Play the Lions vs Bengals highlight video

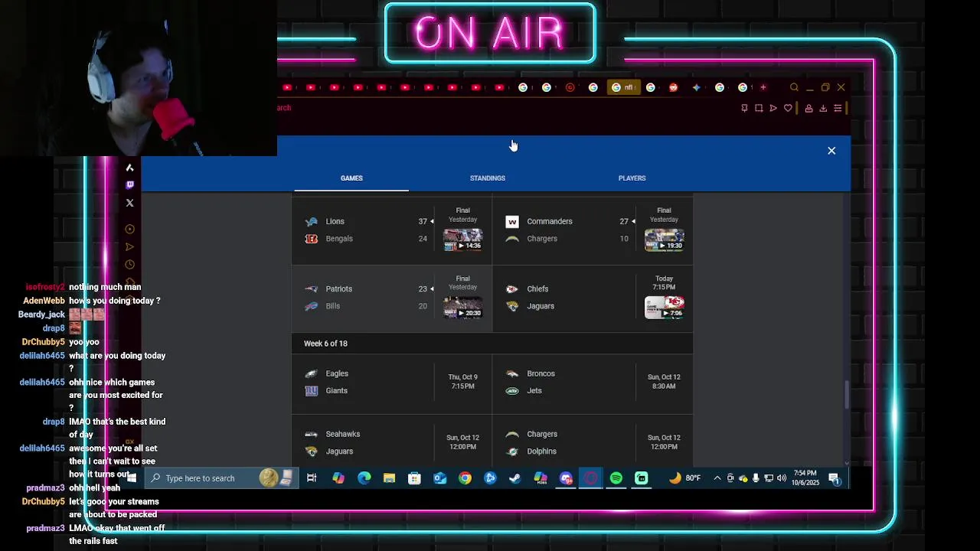tap(462, 240)
